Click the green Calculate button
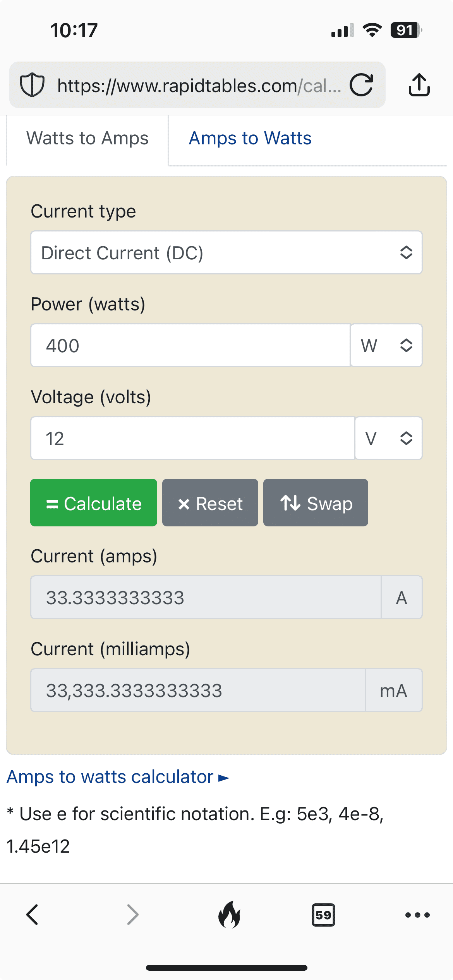 [94, 502]
